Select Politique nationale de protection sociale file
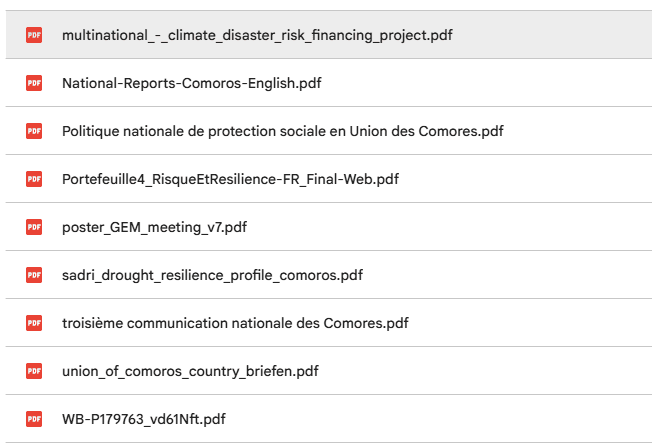The height and width of the screenshot is (446, 652). (x=282, y=131)
